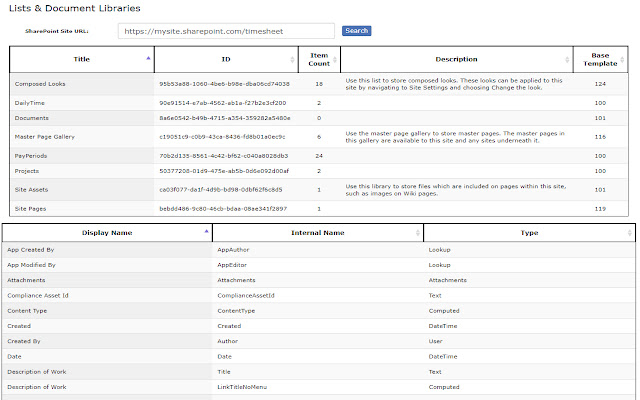This screenshot has width=640, height=400.
Task: Click the sort arrow in the Internal Name header
Action: (415, 232)
